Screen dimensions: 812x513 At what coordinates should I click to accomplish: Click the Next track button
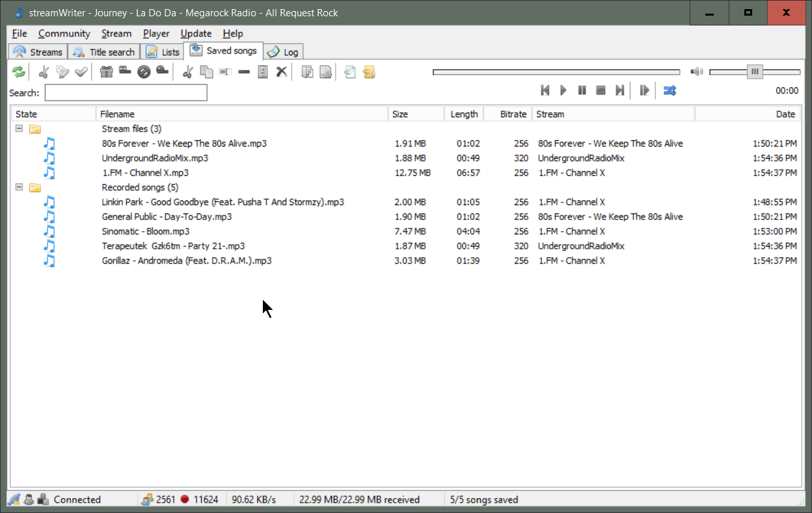click(x=620, y=90)
